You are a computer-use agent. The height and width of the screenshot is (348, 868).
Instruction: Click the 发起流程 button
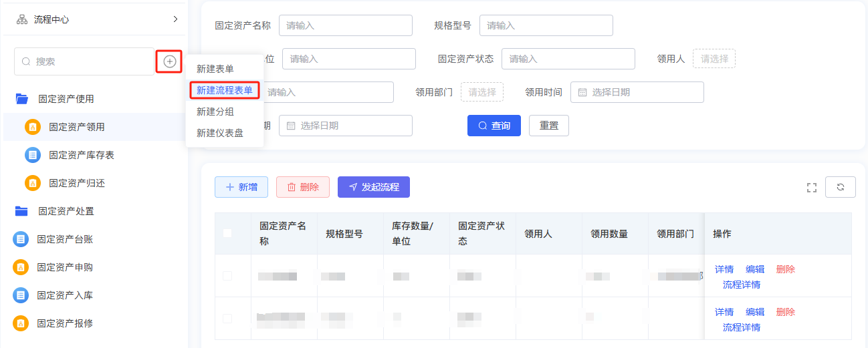pyautogui.click(x=373, y=187)
